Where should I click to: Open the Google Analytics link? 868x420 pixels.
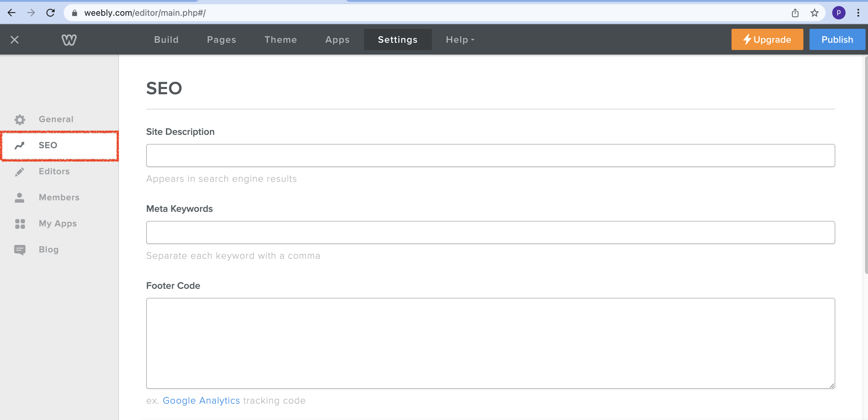pos(201,401)
